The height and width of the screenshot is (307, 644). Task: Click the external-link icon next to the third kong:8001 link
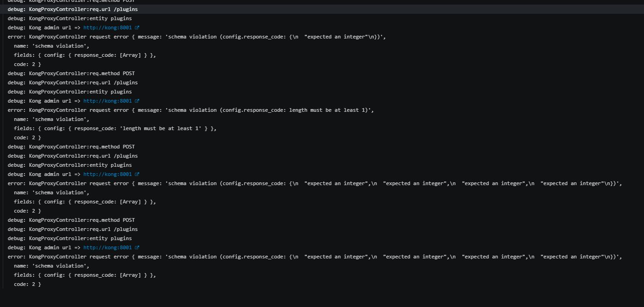pyautogui.click(x=137, y=174)
